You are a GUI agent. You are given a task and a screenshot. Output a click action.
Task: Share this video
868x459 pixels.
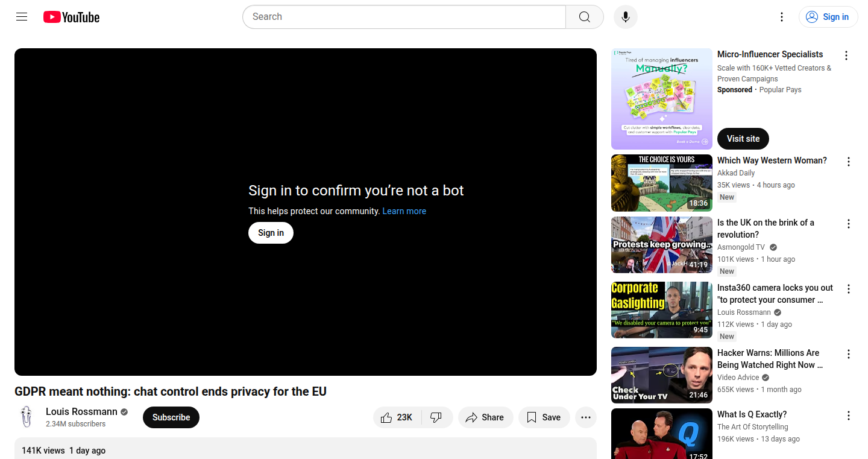pos(485,417)
